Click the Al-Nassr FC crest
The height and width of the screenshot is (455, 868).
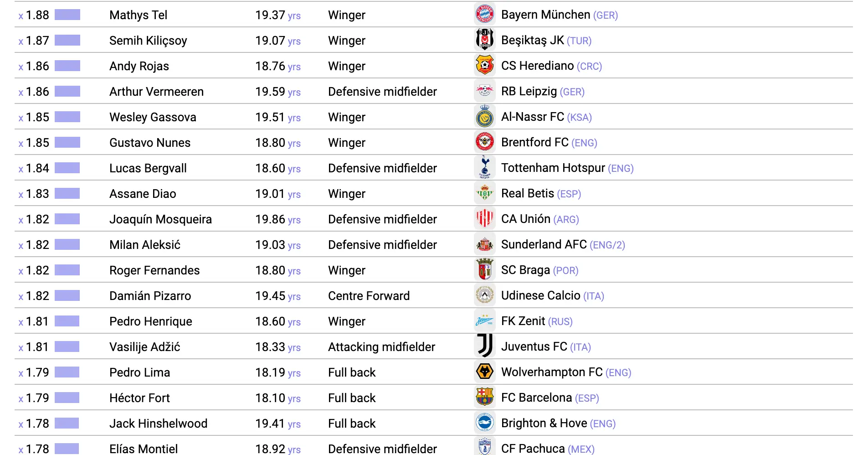[x=484, y=117]
